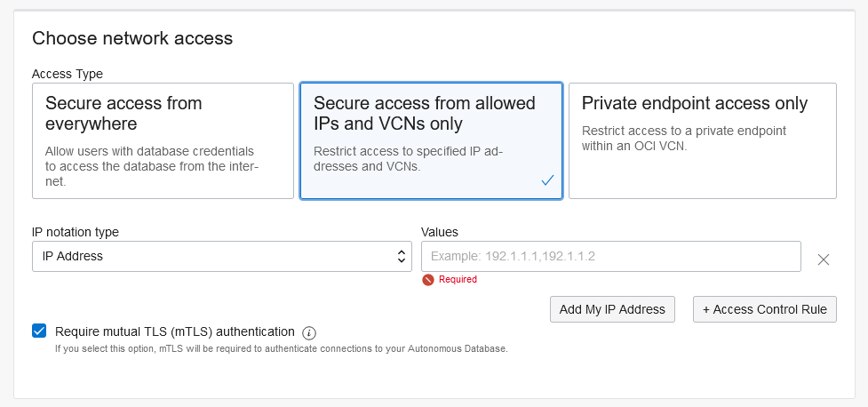This screenshot has width=868, height=407.
Task: Click the mTLS information icon
Action: click(x=309, y=333)
